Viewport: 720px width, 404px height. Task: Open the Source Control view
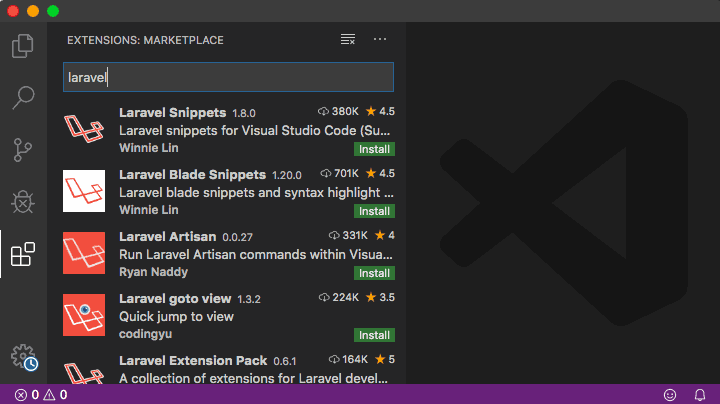22,150
